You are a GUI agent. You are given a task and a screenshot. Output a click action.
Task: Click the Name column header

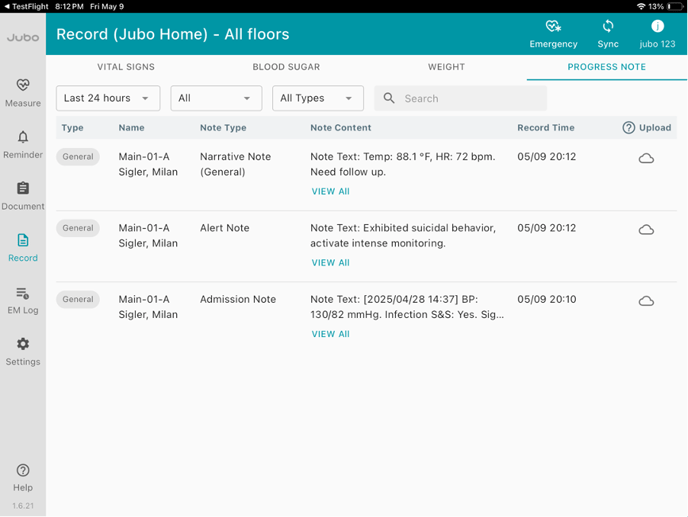point(131,128)
